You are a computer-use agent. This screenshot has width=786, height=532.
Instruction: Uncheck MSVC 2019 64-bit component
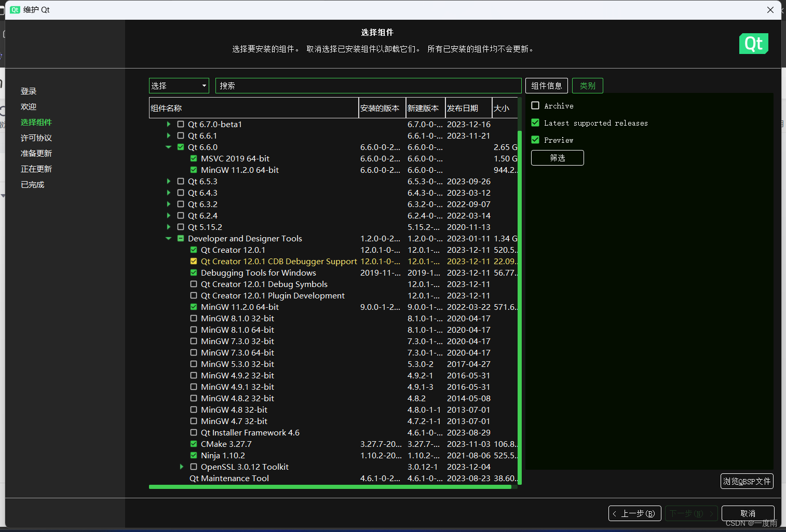[x=194, y=158]
